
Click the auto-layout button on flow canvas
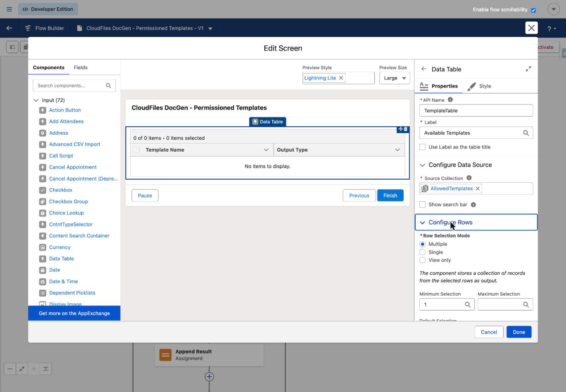pos(45,369)
